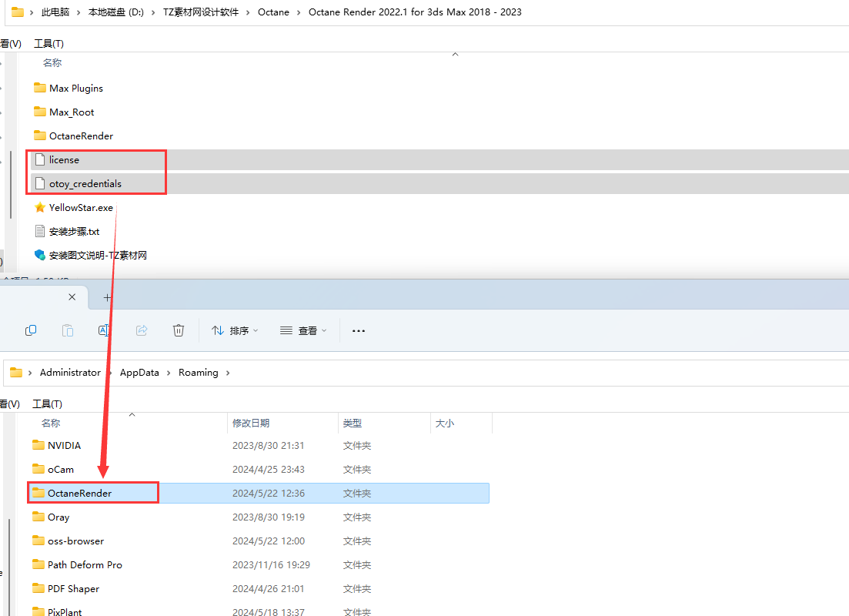Select the 安装图文说明-TZ素材网 shortcut icon
This screenshot has height=616, width=849.
39,255
